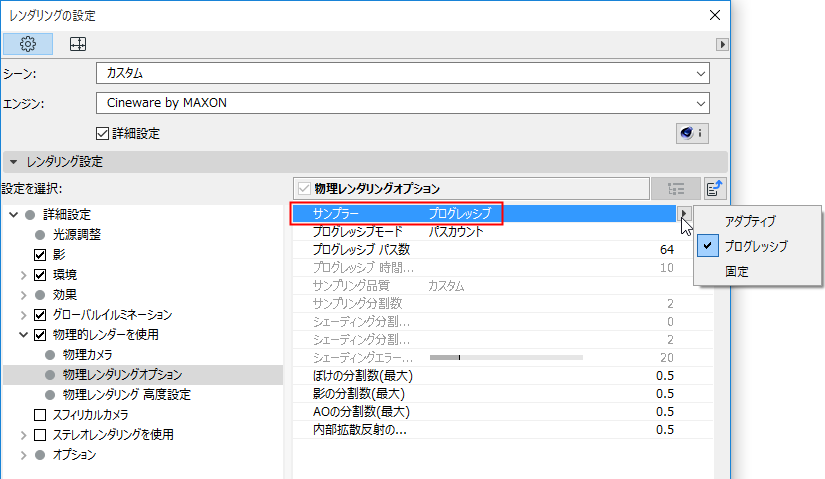Toggle the 詳細設定 checkbox below engine
Image resolution: width=825 pixels, height=479 pixels.
click(x=103, y=134)
